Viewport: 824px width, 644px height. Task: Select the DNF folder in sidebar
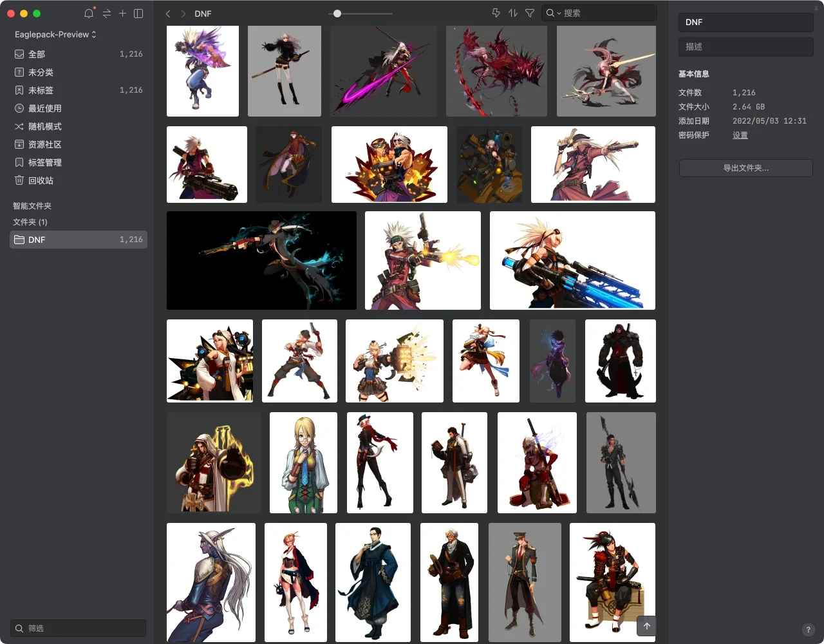[x=79, y=240]
